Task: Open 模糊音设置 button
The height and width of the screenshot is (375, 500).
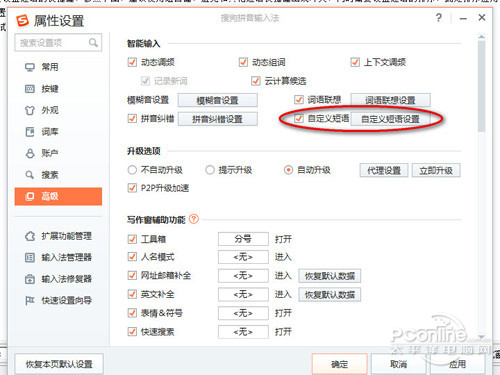Action: pyautogui.click(x=218, y=100)
